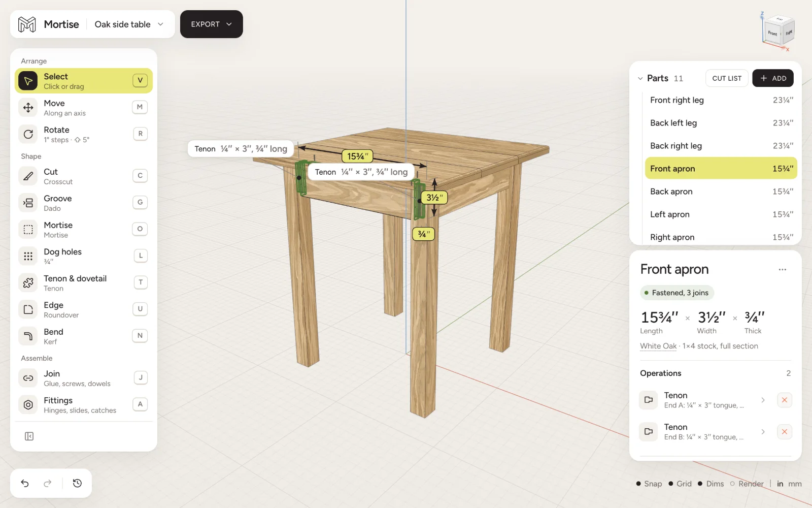Image resolution: width=812 pixels, height=508 pixels.
Task: Click the V shortcut key badge
Action: coord(140,80)
